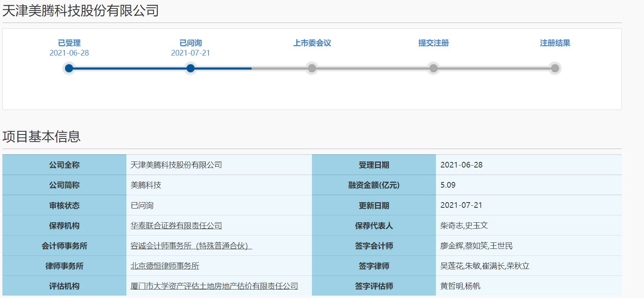Click the 律师事务所 header cell

[64, 266]
